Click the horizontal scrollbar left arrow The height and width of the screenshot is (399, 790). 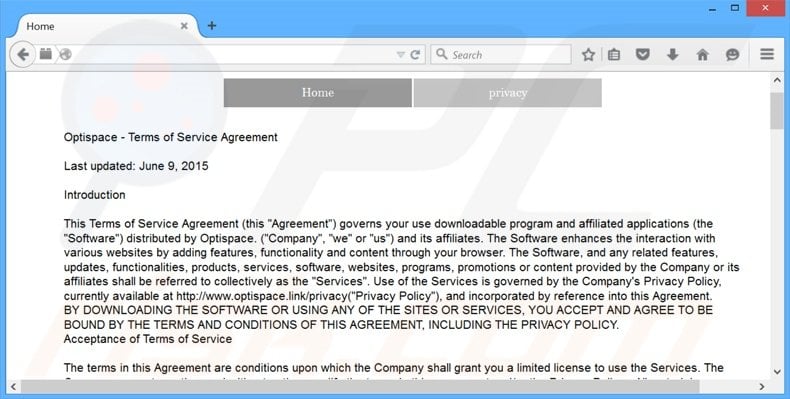coord(13,387)
